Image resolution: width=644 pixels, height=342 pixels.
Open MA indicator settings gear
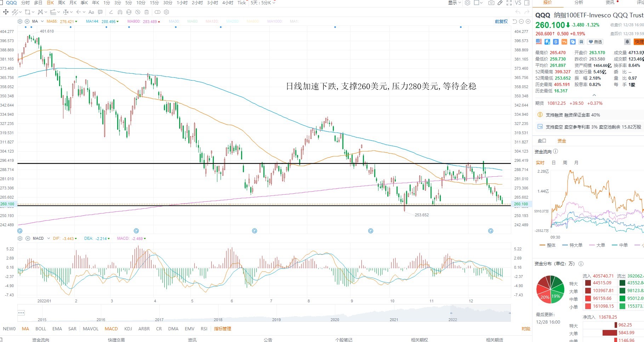click(20, 21)
